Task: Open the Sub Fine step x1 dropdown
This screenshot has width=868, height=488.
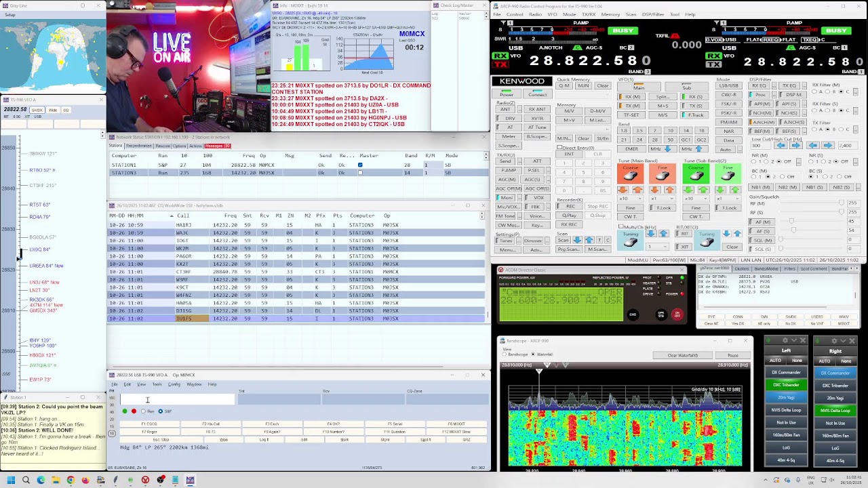Action: point(728,199)
